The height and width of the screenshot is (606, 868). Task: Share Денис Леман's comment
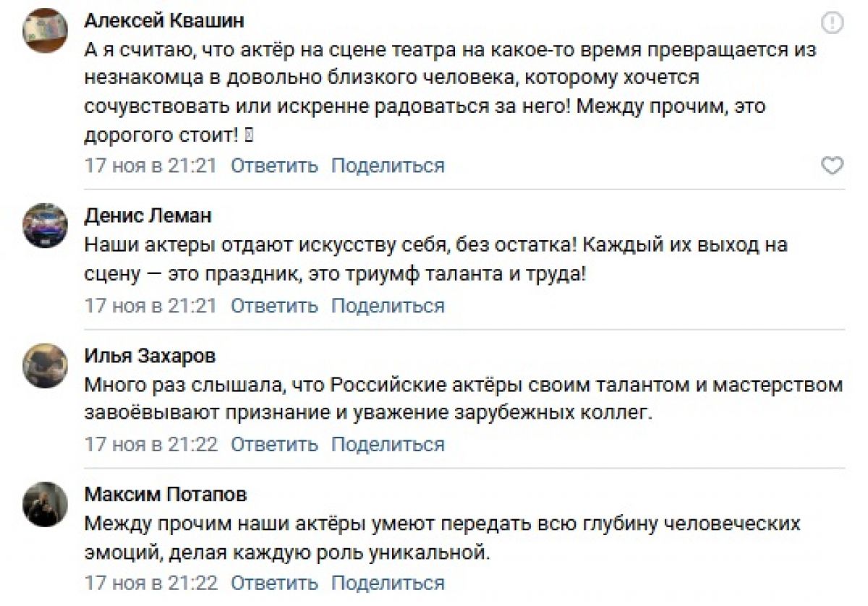(388, 306)
